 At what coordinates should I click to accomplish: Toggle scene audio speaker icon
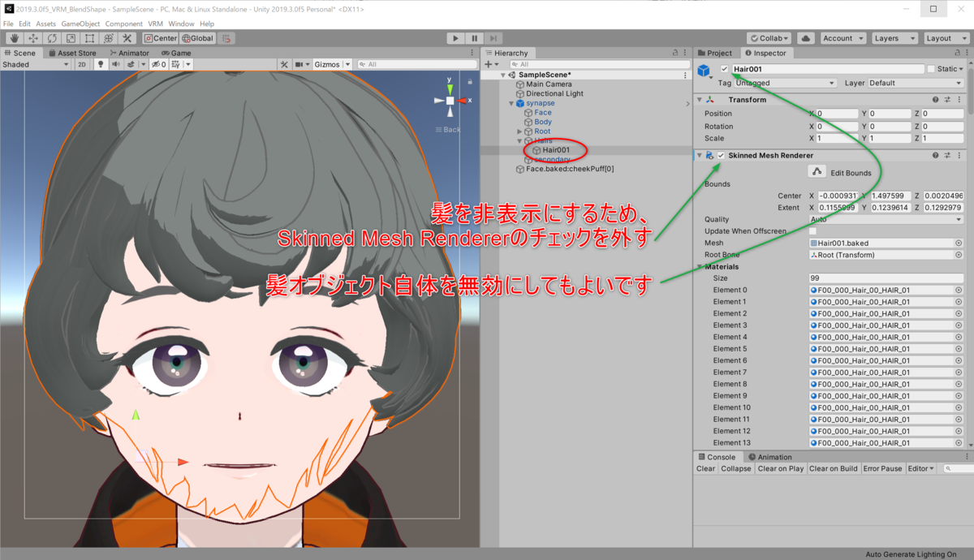tap(114, 64)
